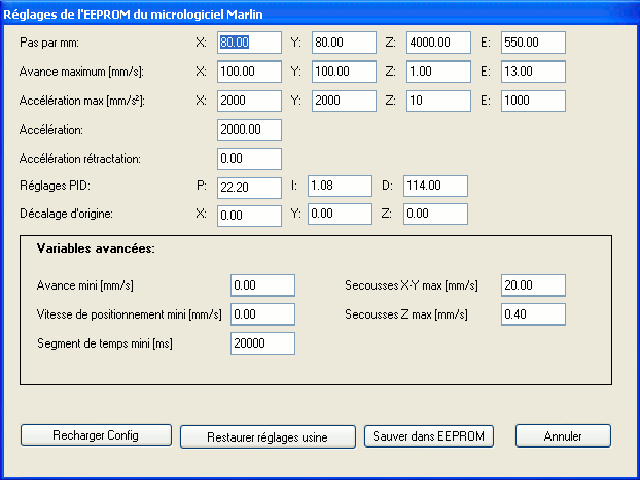This screenshot has height=480, width=640.
Task: Edit the PID D value 114.00
Action: [x=435, y=185]
